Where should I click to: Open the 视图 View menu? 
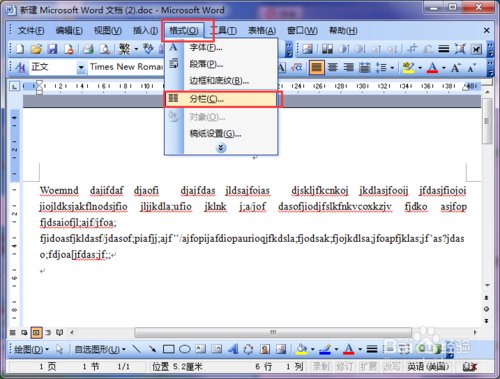click(108, 31)
